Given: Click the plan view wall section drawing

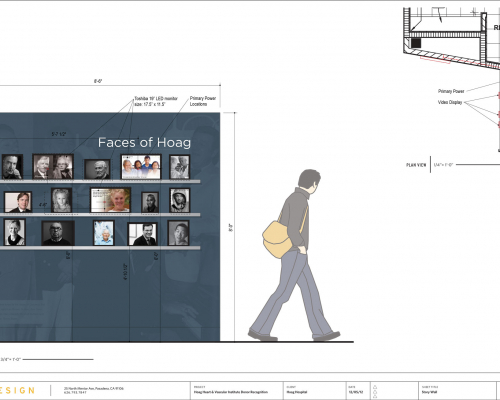Looking at the screenshot, I should (452, 38).
